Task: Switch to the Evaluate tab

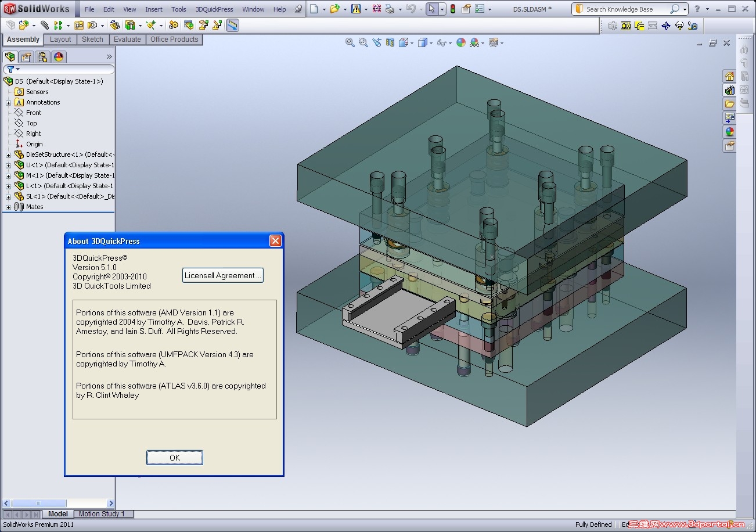Action: [x=127, y=39]
